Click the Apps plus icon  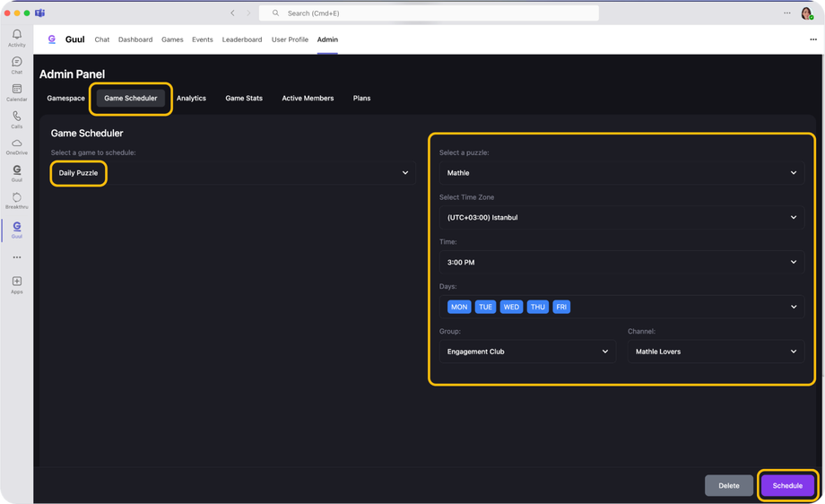(x=16, y=284)
